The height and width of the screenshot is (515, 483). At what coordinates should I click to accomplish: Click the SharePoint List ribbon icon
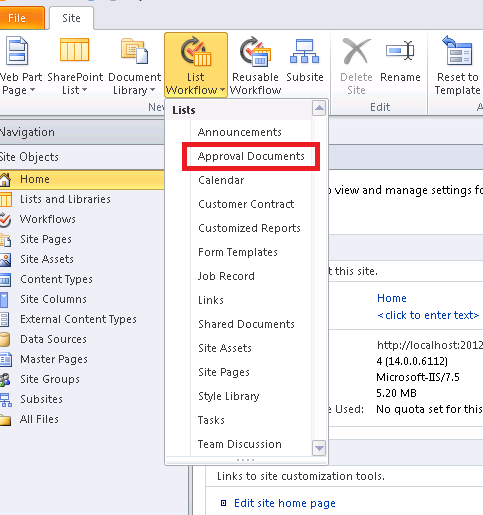(x=74, y=50)
